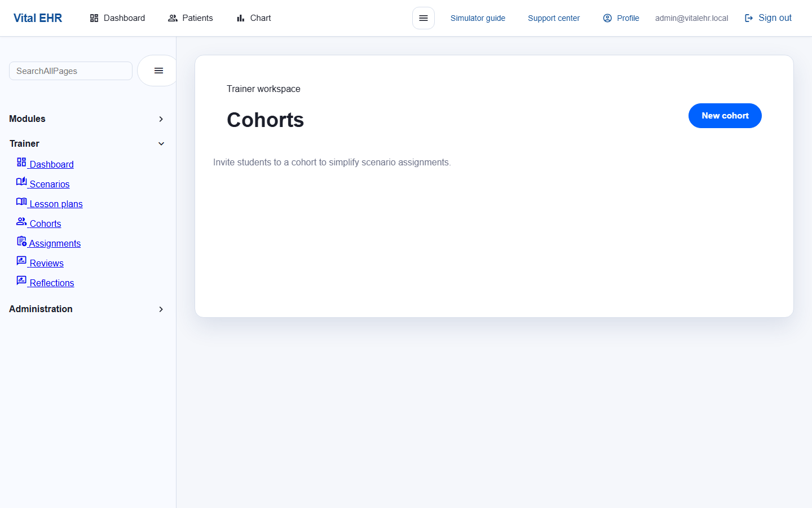Viewport: 812px width, 508px height.
Task: Click the Lesson plans open-book icon
Action: click(x=21, y=202)
